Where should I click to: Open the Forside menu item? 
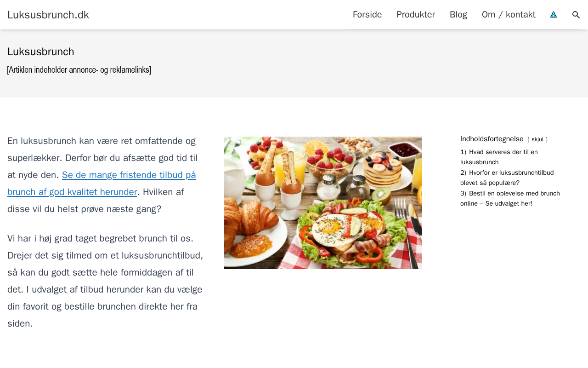[x=367, y=15]
